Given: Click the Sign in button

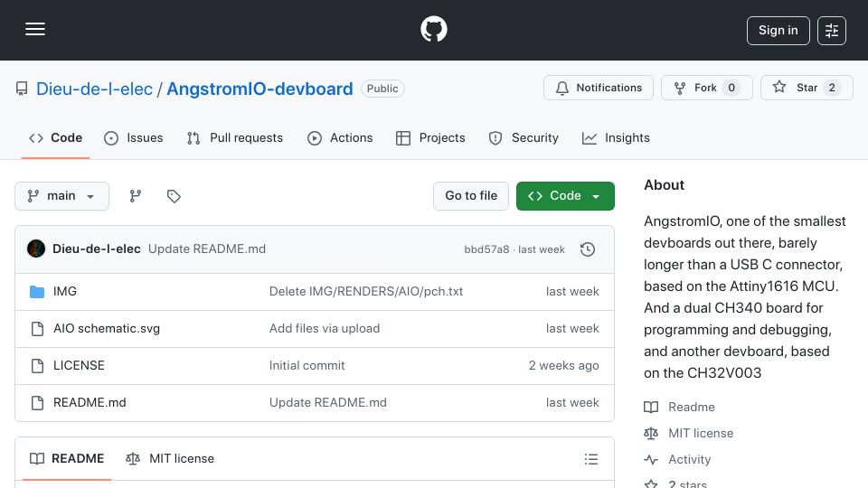Looking at the screenshot, I should [x=778, y=31].
